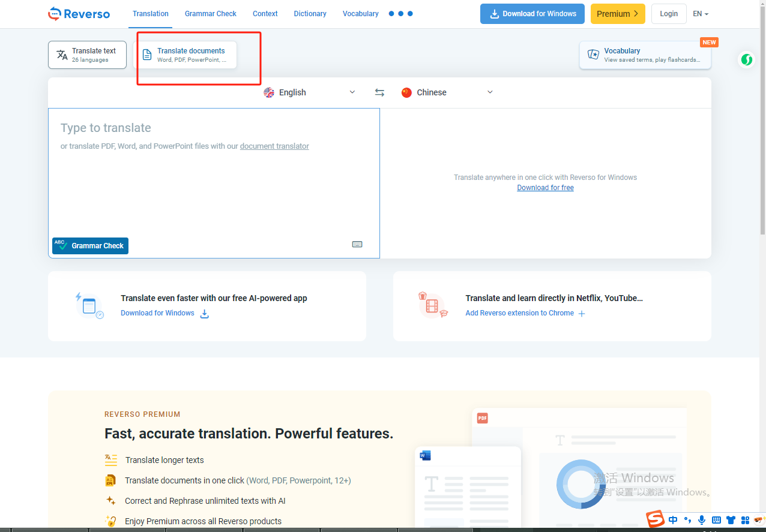
Task: Click the Login button
Action: click(x=669, y=13)
